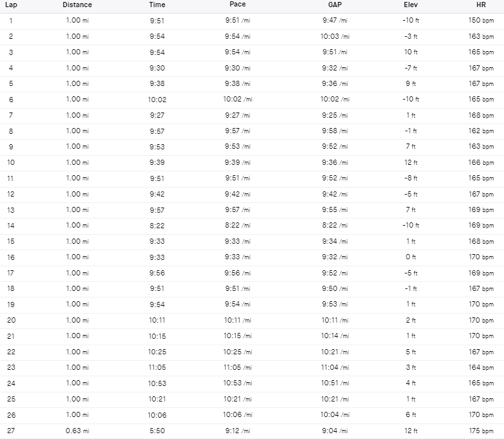This screenshot has height=439, width=504.
Task: Click the 175 bpm heart rate value
Action: coord(481,431)
